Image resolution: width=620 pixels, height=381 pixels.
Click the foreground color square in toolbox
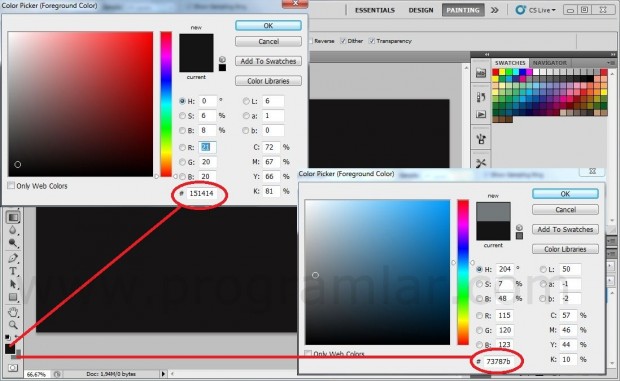click(10, 349)
